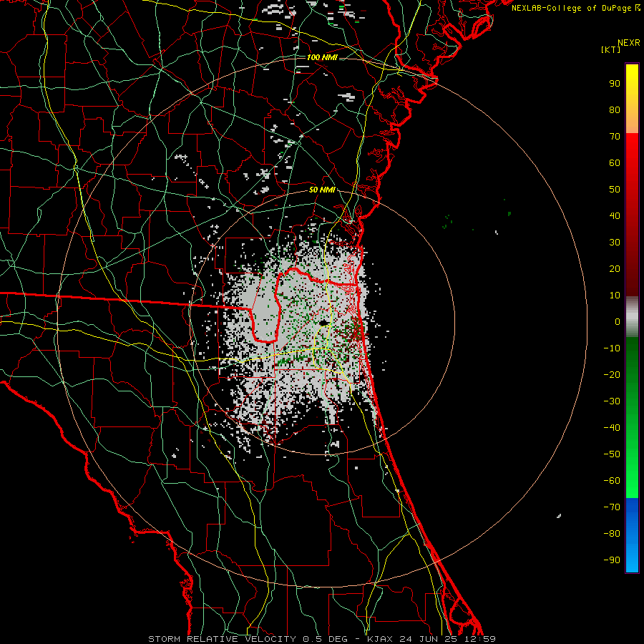
Task: Click the 100 NMI range ring label
Action: (x=322, y=57)
